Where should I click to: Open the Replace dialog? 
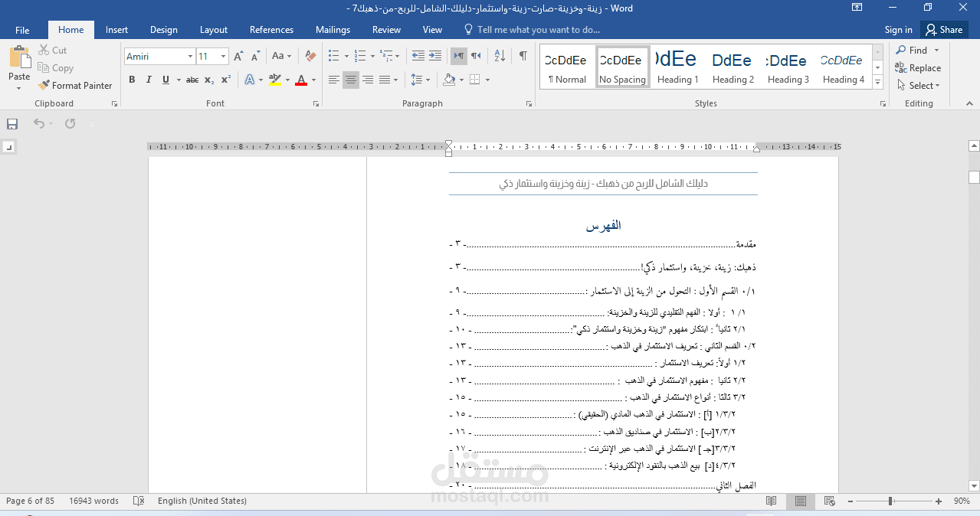click(x=918, y=67)
